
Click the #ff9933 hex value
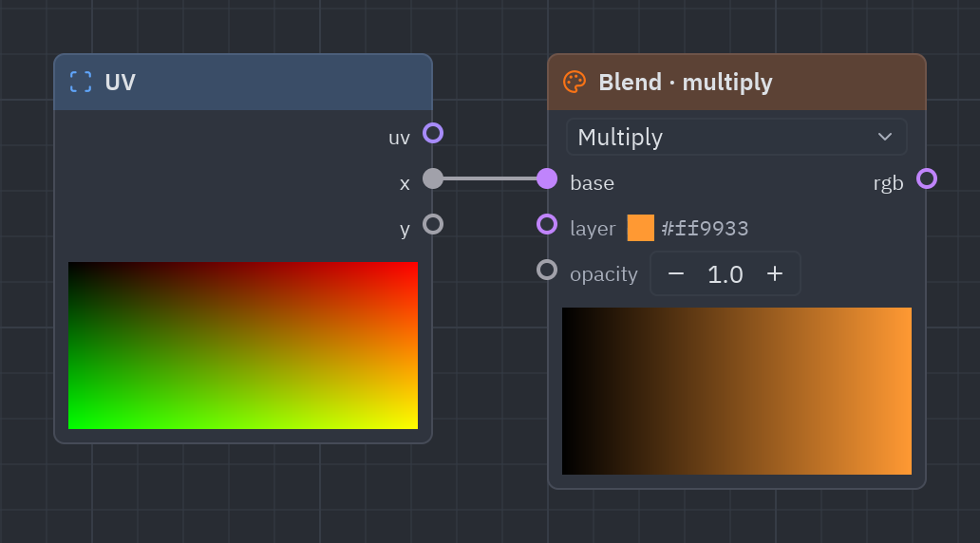(x=705, y=229)
